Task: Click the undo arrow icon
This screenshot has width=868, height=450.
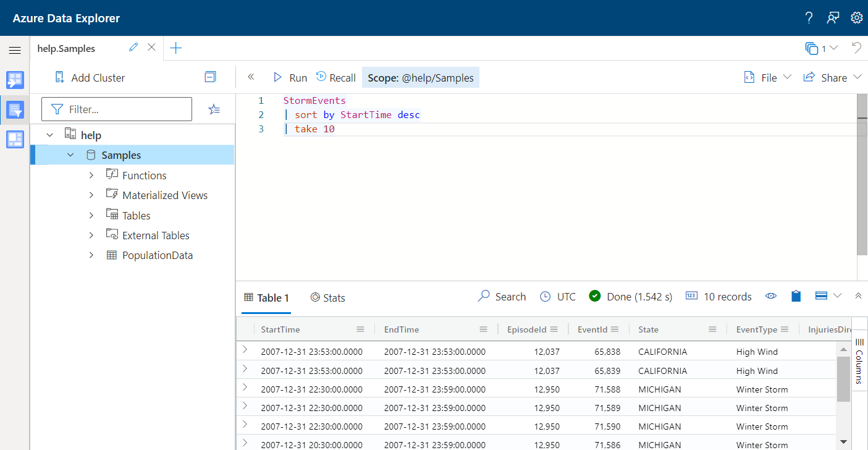Action: pyautogui.click(x=856, y=48)
